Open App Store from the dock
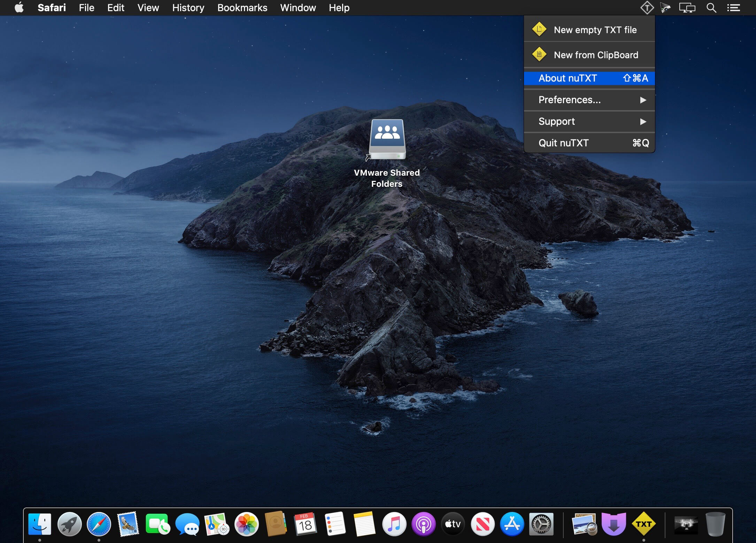This screenshot has width=756, height=543. tap(512, 524)
